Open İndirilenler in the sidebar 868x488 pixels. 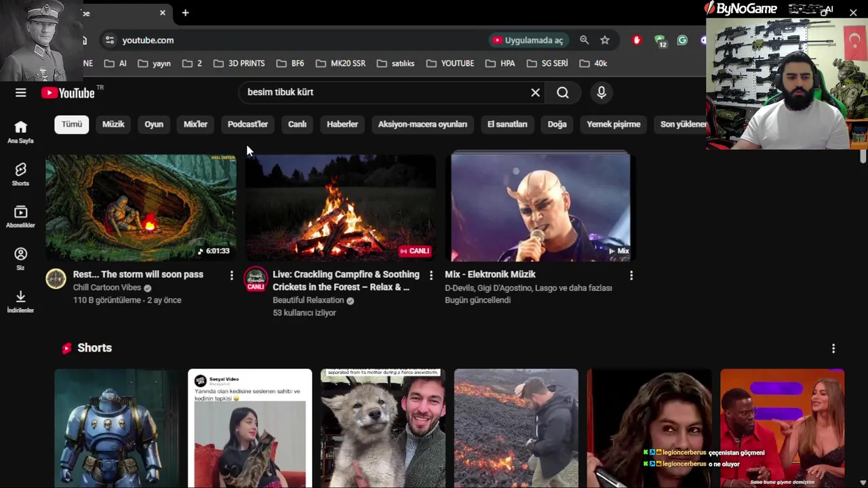pos(20,302)
